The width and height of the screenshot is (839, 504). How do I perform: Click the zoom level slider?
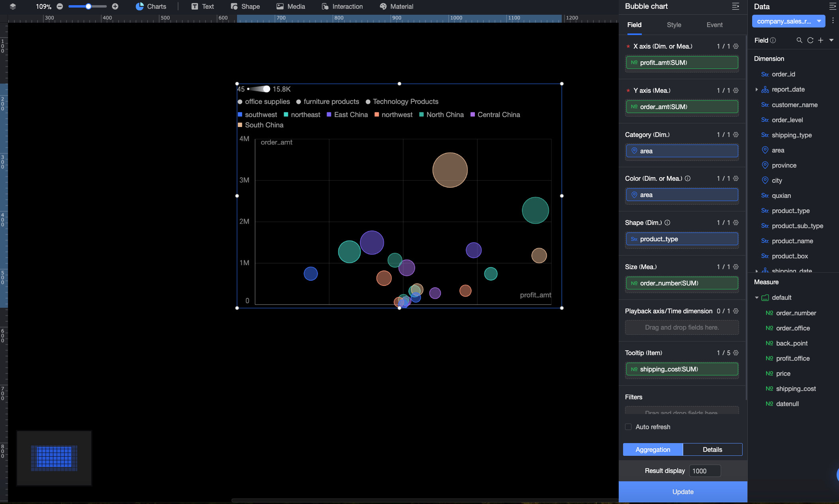click(88, 6)
